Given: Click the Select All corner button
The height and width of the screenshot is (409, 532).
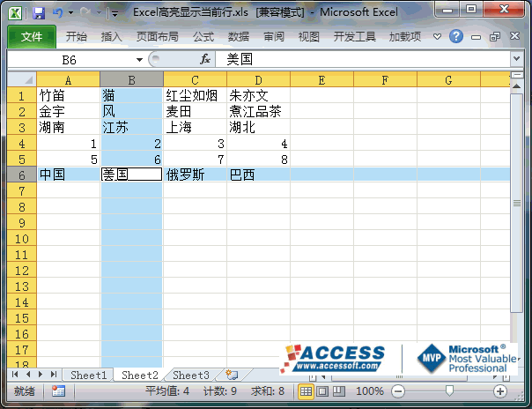Looking at the screenshot, I should pos(22,79).
